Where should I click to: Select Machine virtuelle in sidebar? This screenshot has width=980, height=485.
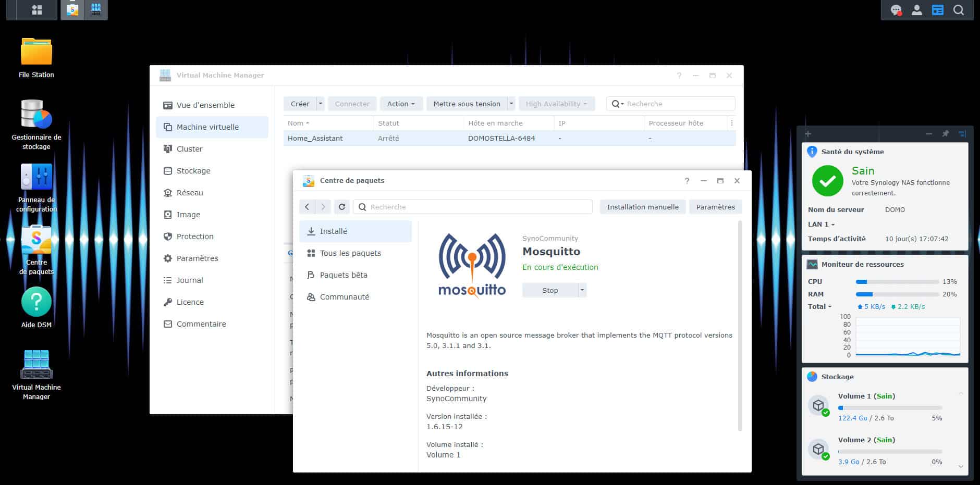click(x=212, y=127)
